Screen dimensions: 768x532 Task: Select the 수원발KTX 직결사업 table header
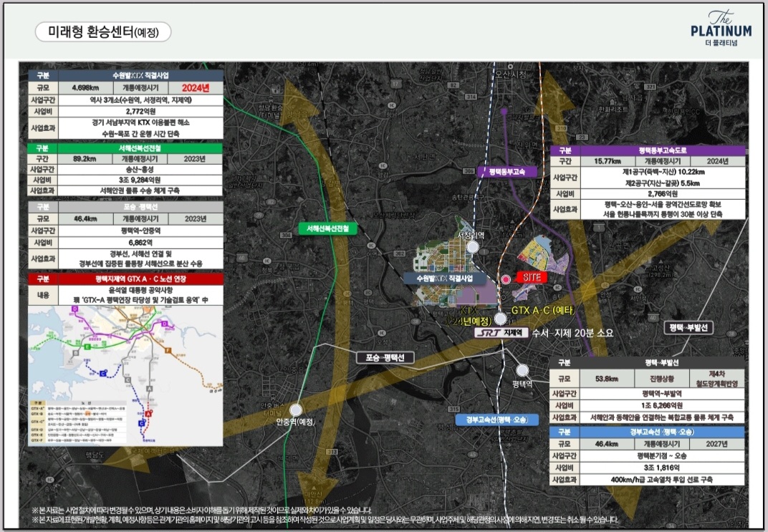pyautogui.click(x=140, y=75)
